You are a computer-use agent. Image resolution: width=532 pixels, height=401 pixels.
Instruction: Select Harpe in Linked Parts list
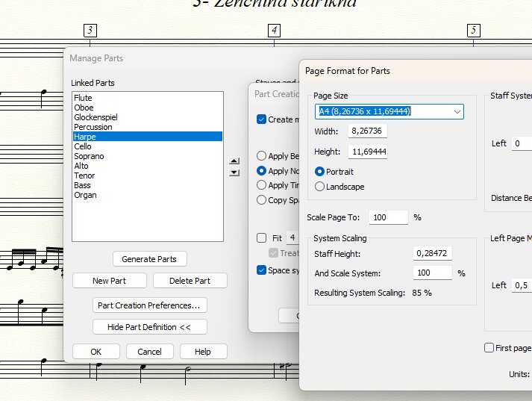[x=147, y=137]
